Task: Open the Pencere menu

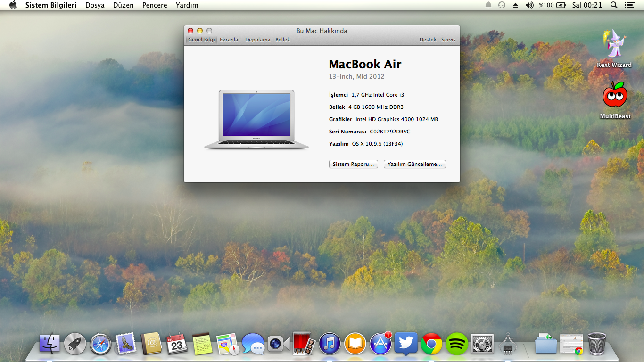Action: click(155, 5)
